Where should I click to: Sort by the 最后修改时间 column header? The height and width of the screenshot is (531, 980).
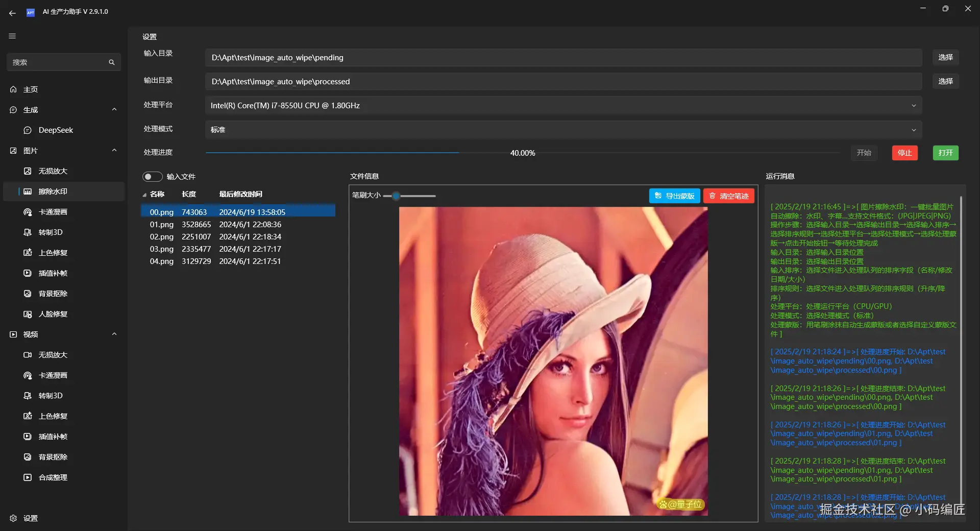(x=240, y=194)
